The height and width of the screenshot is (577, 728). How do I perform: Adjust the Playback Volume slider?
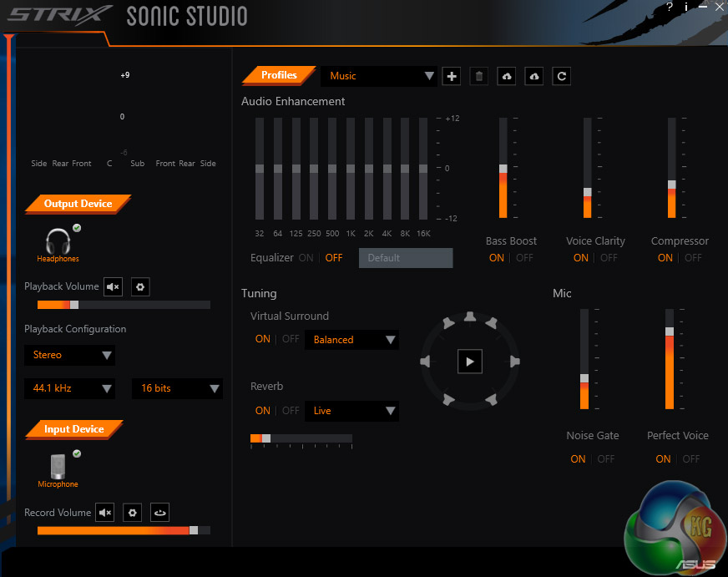(x=124, y=305)
